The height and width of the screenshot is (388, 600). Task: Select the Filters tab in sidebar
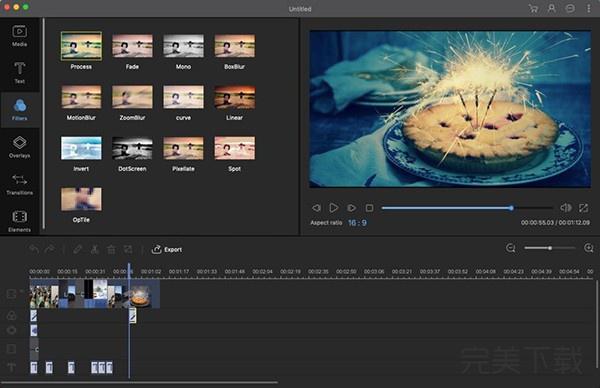20,110
